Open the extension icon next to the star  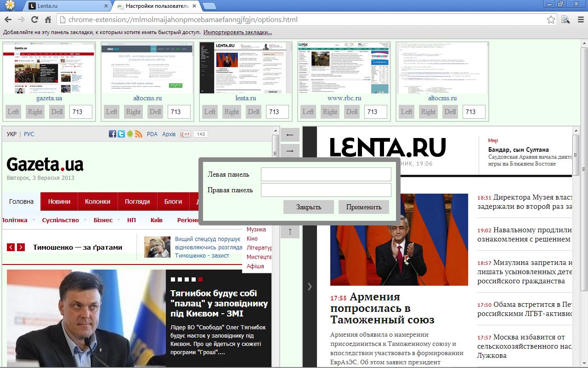(565, 20)
